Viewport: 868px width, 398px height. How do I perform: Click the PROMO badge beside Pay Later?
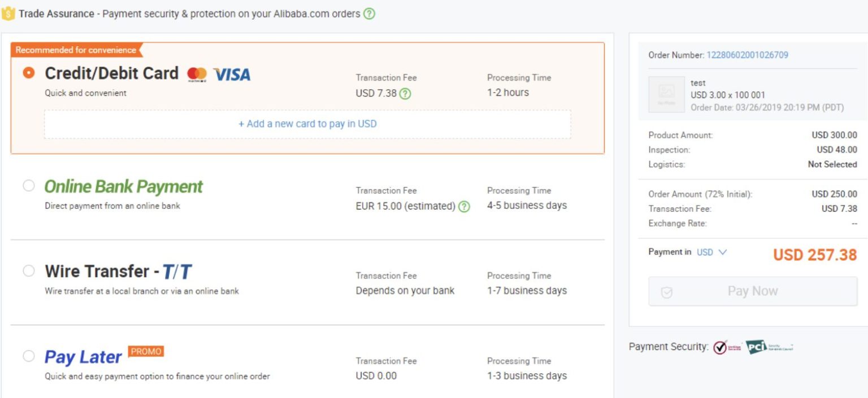coord(146,351)
